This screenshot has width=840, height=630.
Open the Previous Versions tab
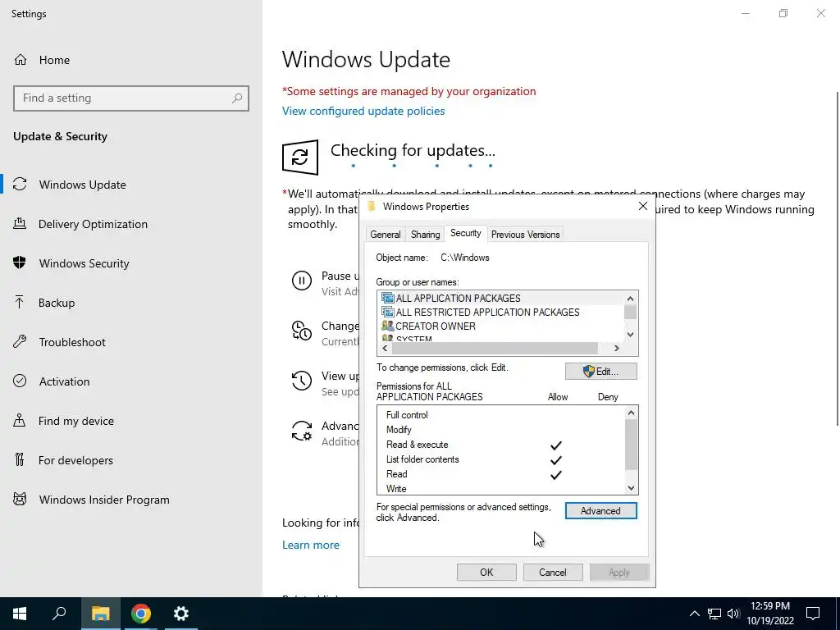(x=525, y=234)
